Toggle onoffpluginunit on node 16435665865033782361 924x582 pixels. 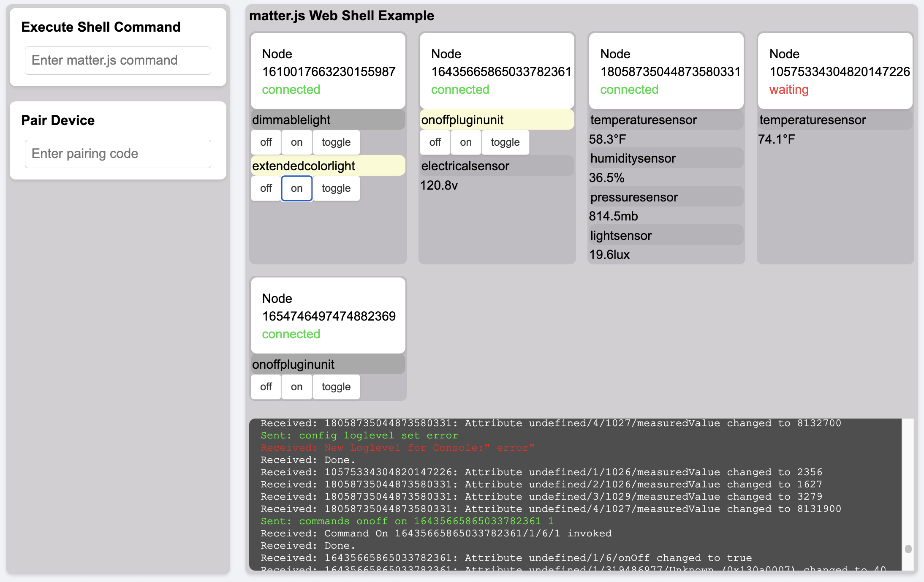pyautogui.click(x=505, y=142)
